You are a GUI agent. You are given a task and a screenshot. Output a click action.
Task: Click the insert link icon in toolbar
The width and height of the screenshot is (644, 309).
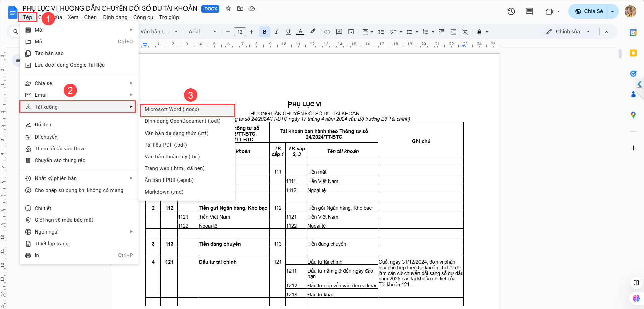click(327, 32)
